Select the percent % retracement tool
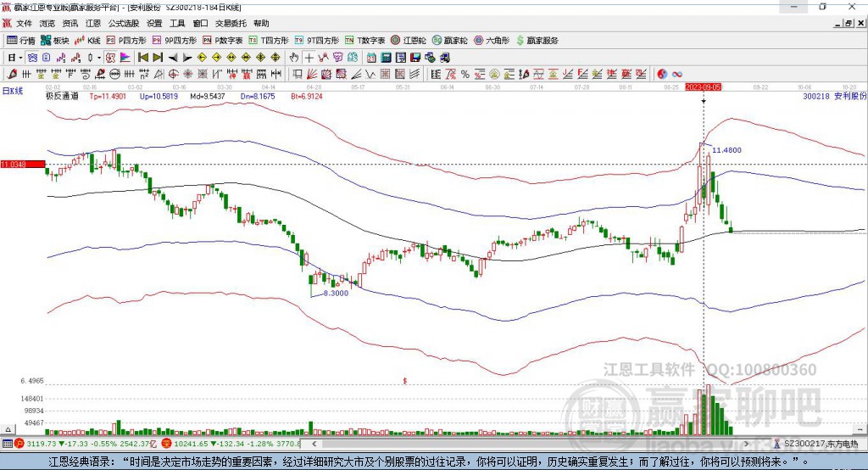This screenshot has height=470, width=868. pos(465,75)
